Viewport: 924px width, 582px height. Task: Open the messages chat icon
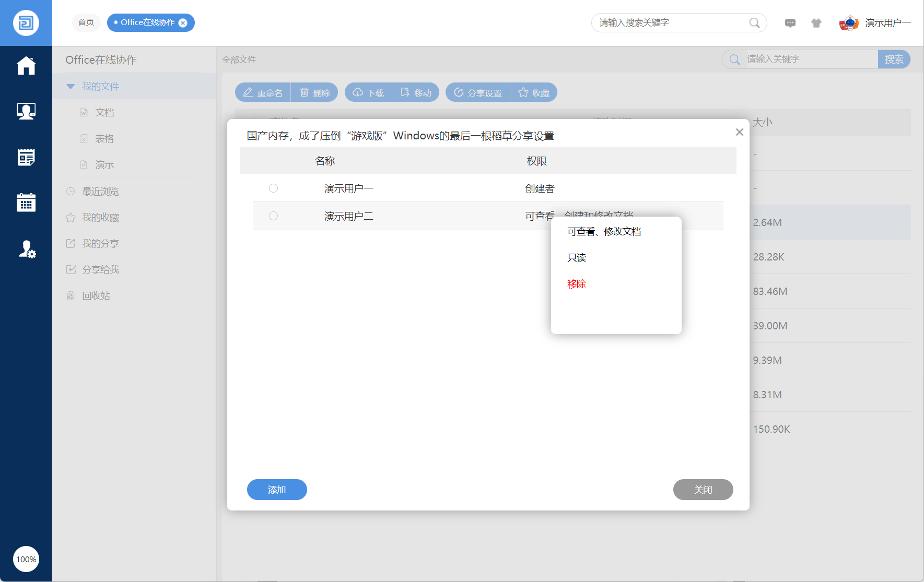point(790,23)
